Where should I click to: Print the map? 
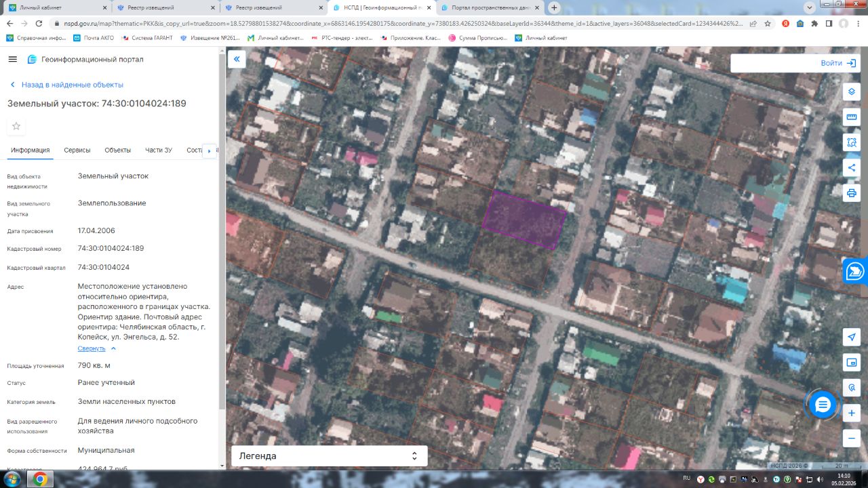852,193
